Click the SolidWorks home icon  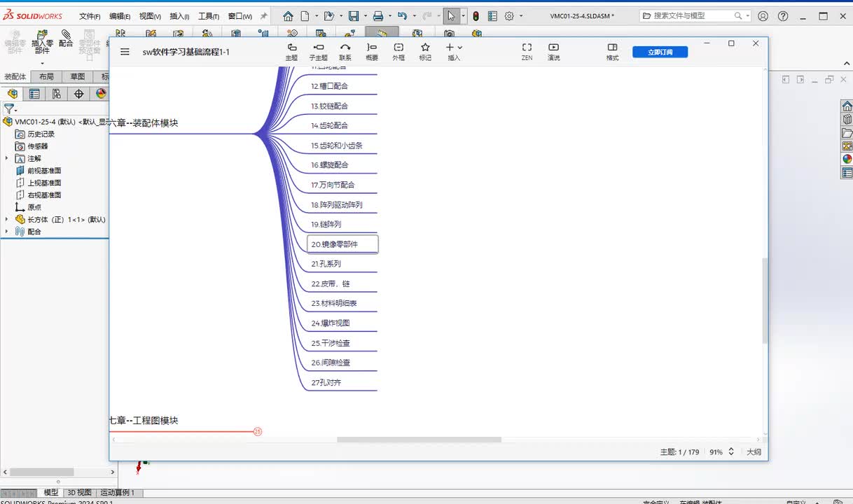click(288, 16)
